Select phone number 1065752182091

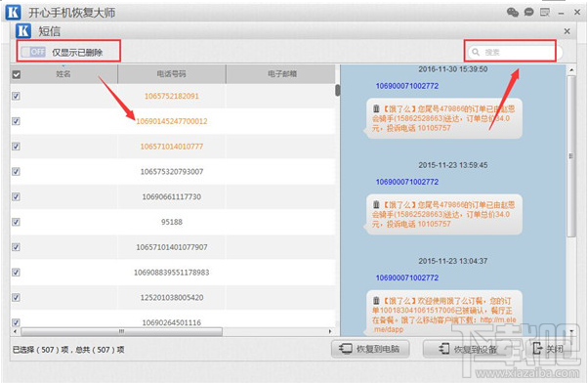[172, 96]
